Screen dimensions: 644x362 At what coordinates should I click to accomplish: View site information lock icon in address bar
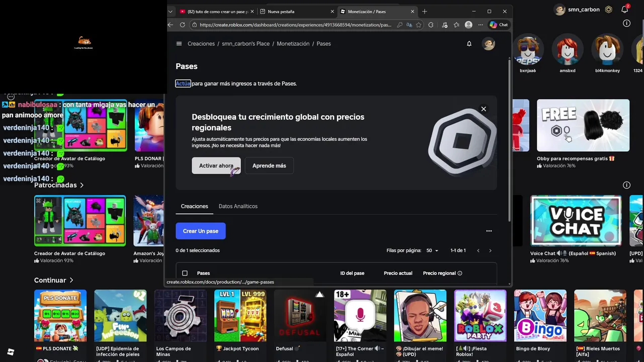point(194,25)
